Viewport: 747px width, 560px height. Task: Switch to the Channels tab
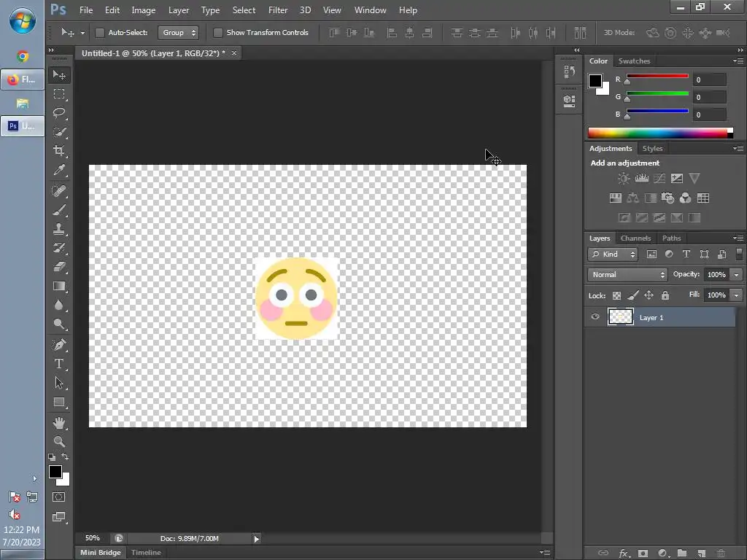[x=635, y=238]
